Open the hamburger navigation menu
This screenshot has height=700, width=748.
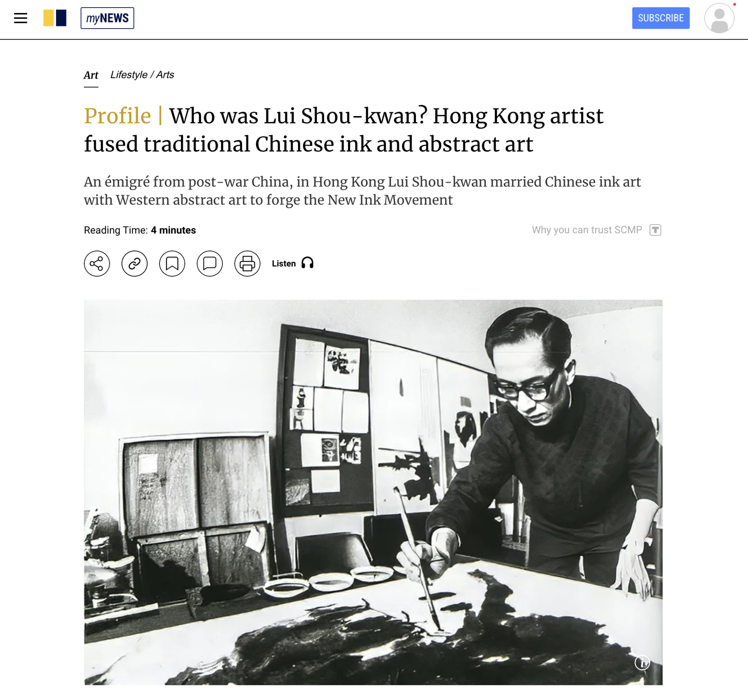(21, 18)
